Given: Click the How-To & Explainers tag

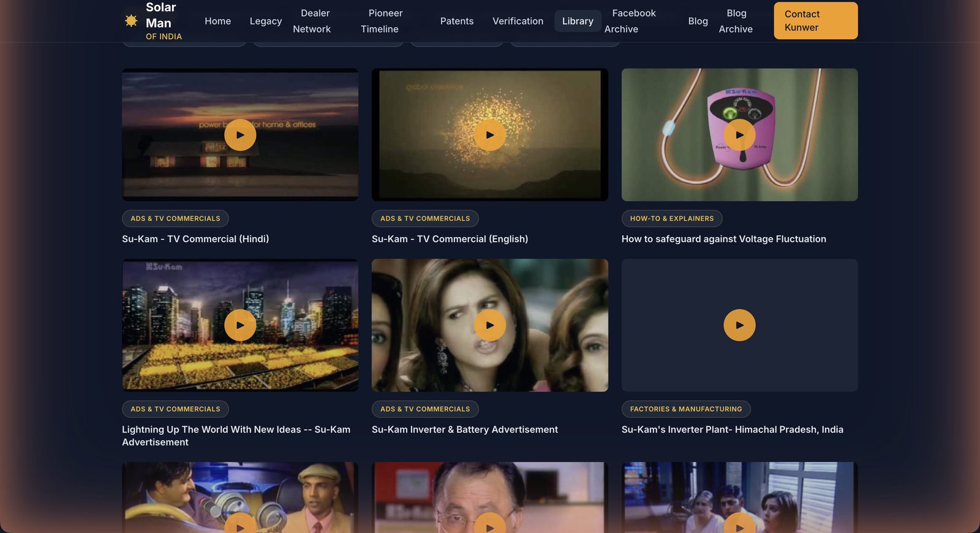Looking at the screenshot, I should pyautogui.click(x=672, y=219).
